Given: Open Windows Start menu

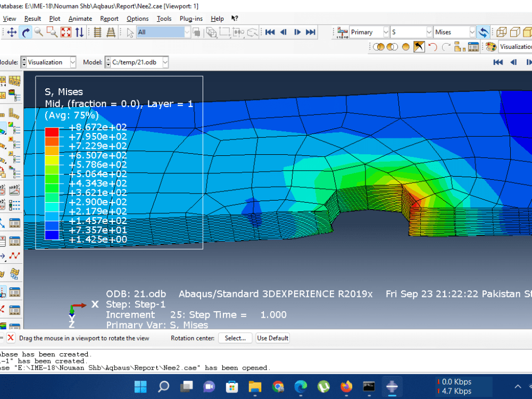Looking at the screenshot, I should [x=140, y=386].
